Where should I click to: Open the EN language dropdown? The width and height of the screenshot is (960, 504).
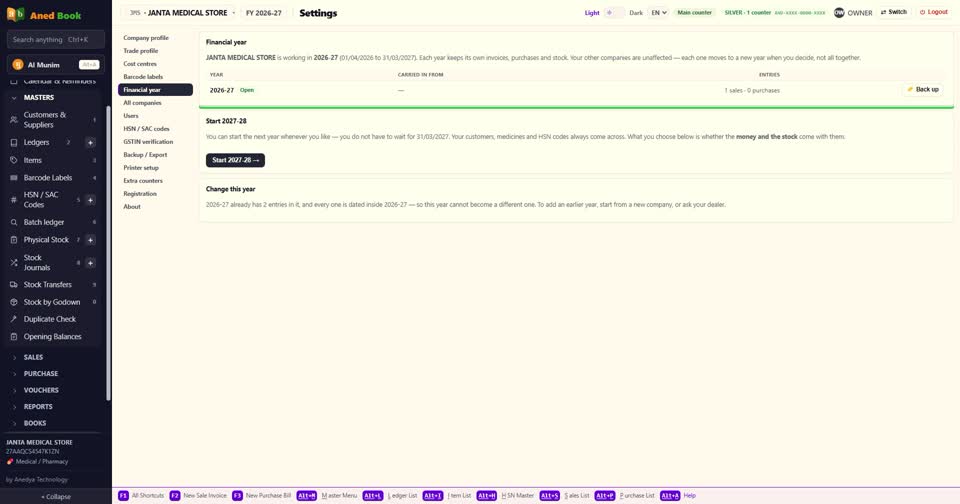tap(658, 12)
